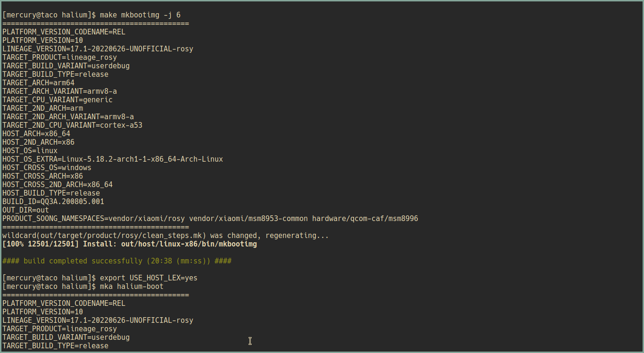Image resolution: width=644 pixels, height=353 pixels.
Task: Click the HOST_ARCH=x86_64 line
Action: pyautogui.click(x=36, y=134)
